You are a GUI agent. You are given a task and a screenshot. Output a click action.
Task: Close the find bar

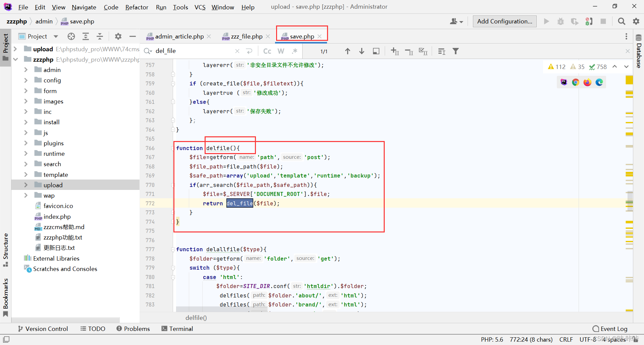tap(628, 51)
